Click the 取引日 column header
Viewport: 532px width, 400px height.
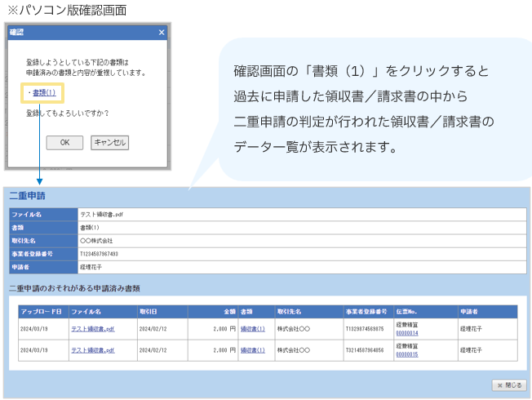tap(148, 311)
